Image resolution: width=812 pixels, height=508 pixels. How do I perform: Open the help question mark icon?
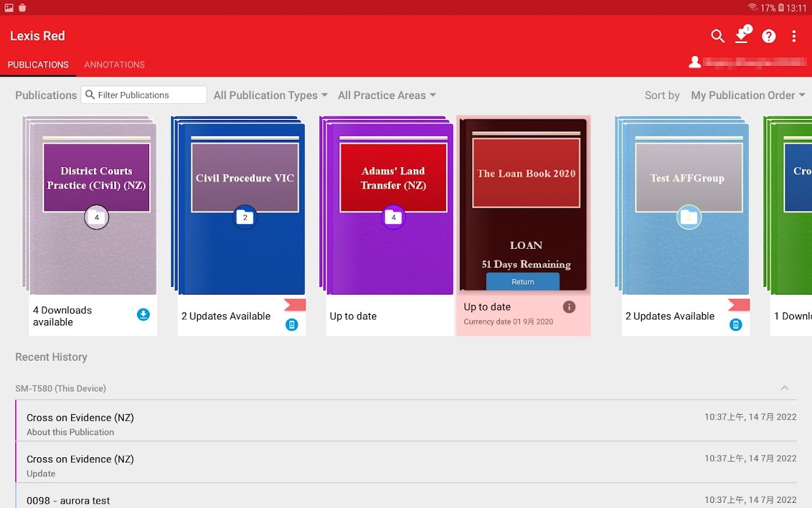769,36
